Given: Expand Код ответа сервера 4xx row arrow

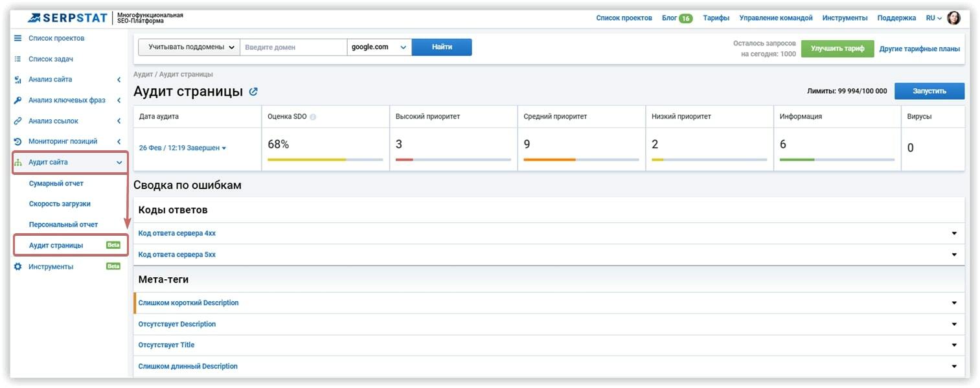Looking at the screenshot, I should [x=954, y=233].
